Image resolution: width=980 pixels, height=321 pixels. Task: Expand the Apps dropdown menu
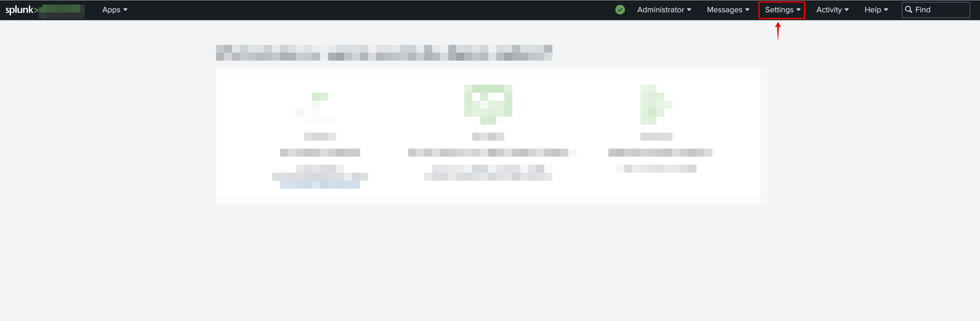click(114, 9)
